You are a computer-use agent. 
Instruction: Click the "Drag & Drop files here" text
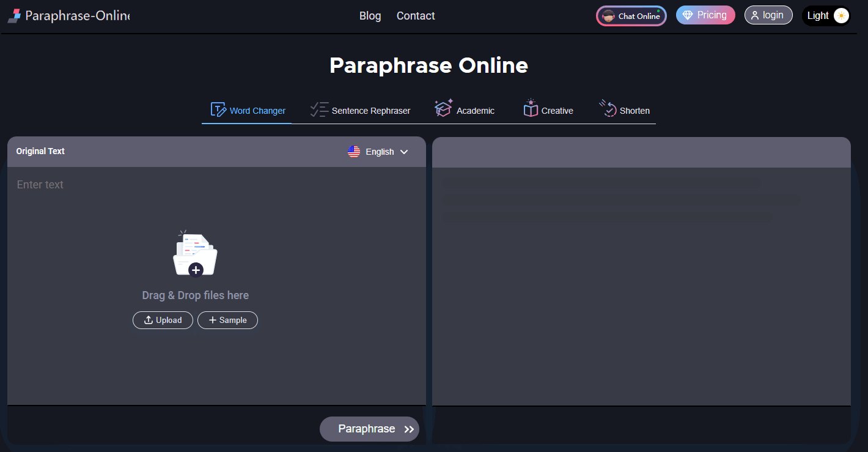tap(196, 295)
